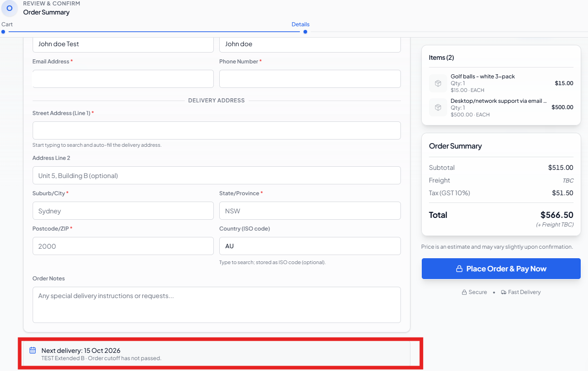
Task: Focus the Email Address field
Action: [123, 79]
